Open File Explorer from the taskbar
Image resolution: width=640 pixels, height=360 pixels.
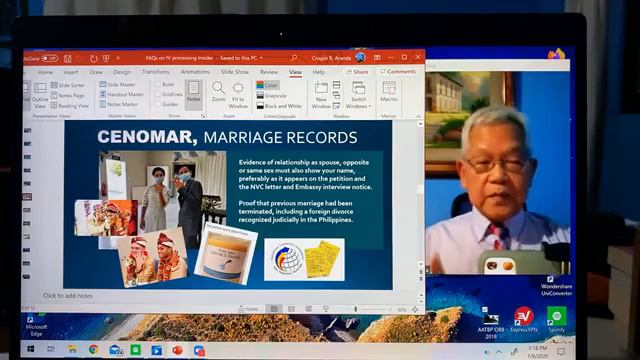point(73,349)
